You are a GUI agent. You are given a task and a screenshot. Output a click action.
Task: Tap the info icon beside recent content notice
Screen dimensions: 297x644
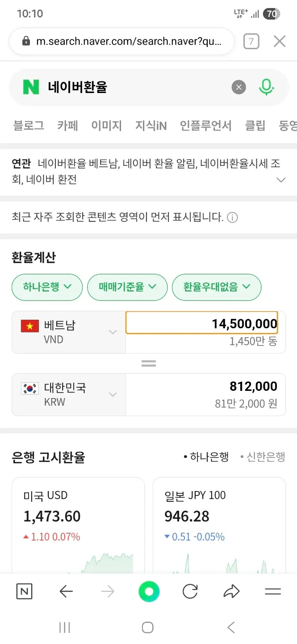point(232,218)
